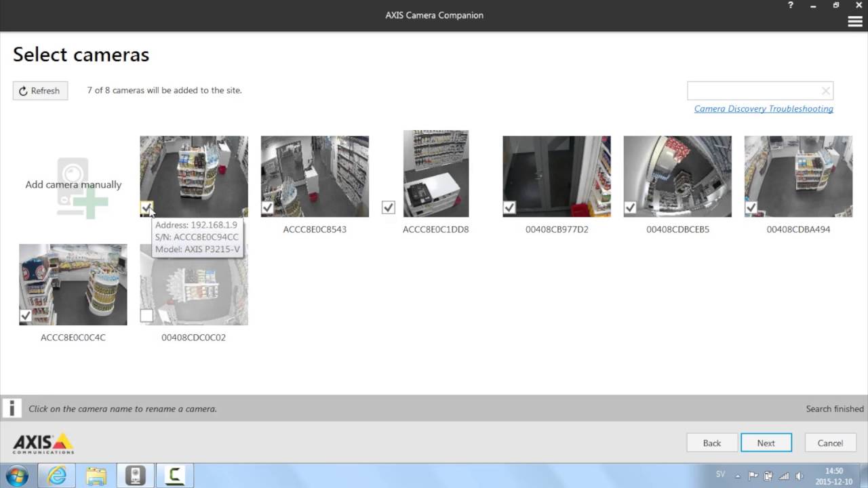Uncheck camera ACCC8E0C0C4C checkbox
The image size is (868, 488).
[26, 316]
